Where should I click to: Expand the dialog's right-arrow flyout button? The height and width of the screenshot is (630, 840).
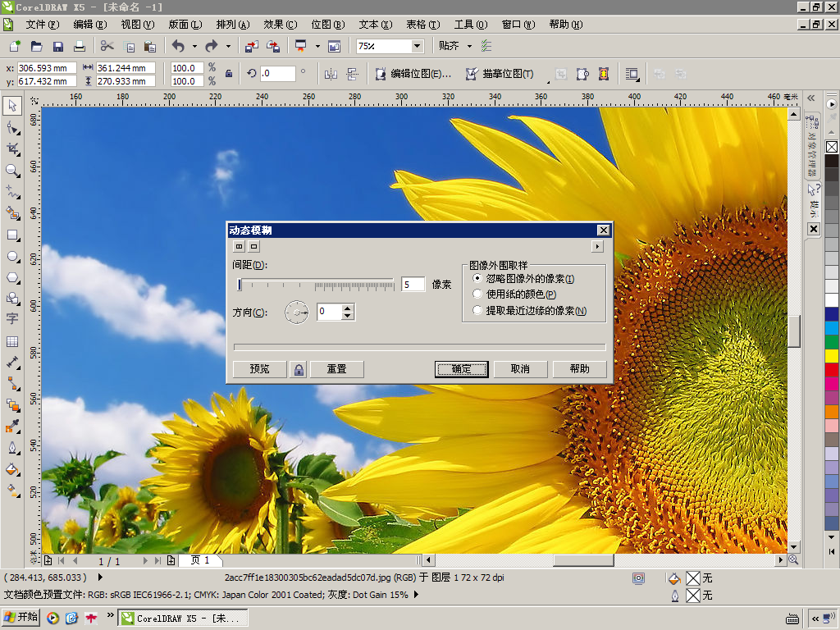point(597,246)
